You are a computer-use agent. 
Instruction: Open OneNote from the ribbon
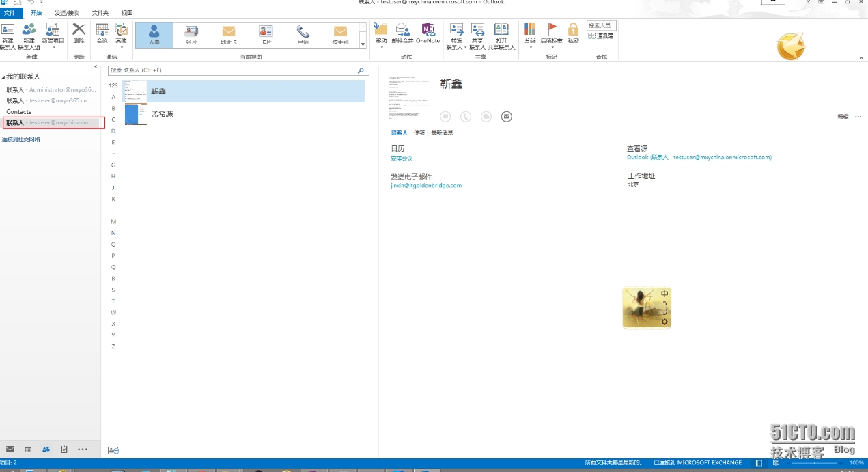pyautogui.click(x=428, y=33)
